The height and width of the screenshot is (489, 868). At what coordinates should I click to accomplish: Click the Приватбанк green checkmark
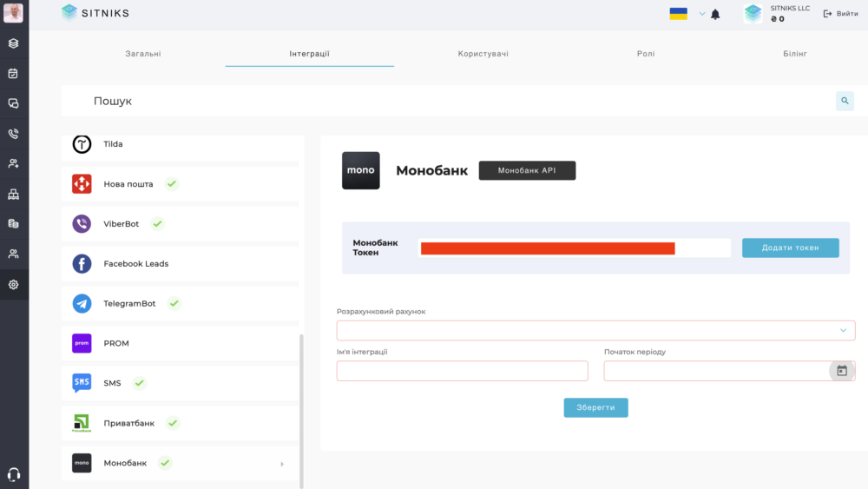coord(173,423)
